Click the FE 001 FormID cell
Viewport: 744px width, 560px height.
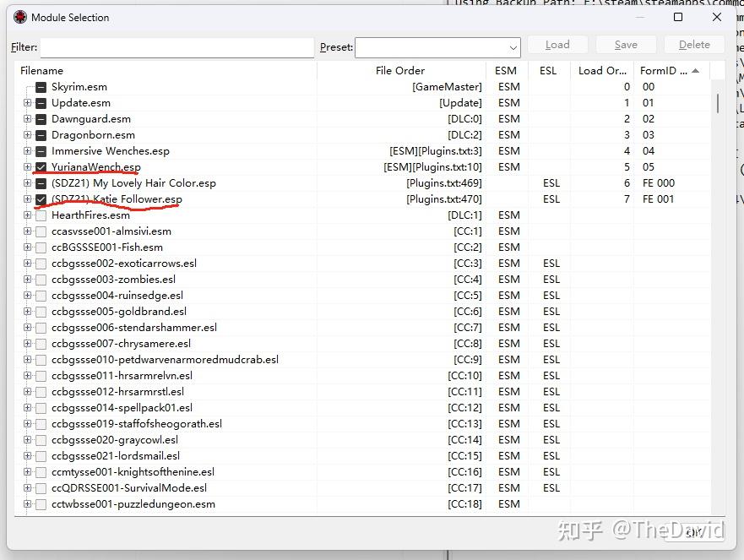658,199
